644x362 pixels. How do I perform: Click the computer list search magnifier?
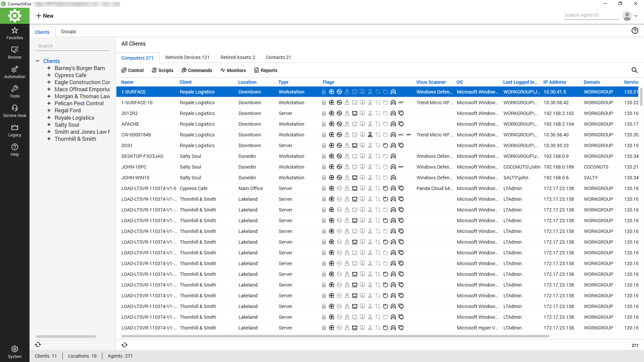pyautogui.click(x=634, y=70)
